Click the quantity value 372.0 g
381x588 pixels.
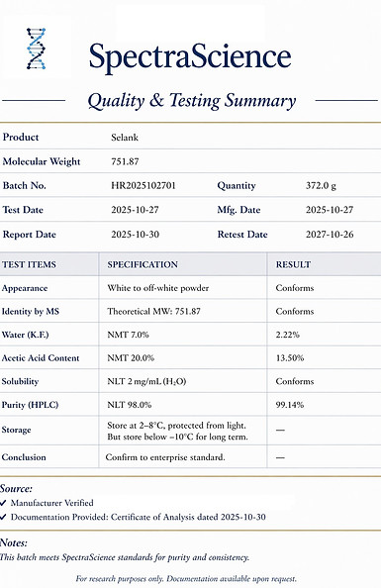point(321,186)
